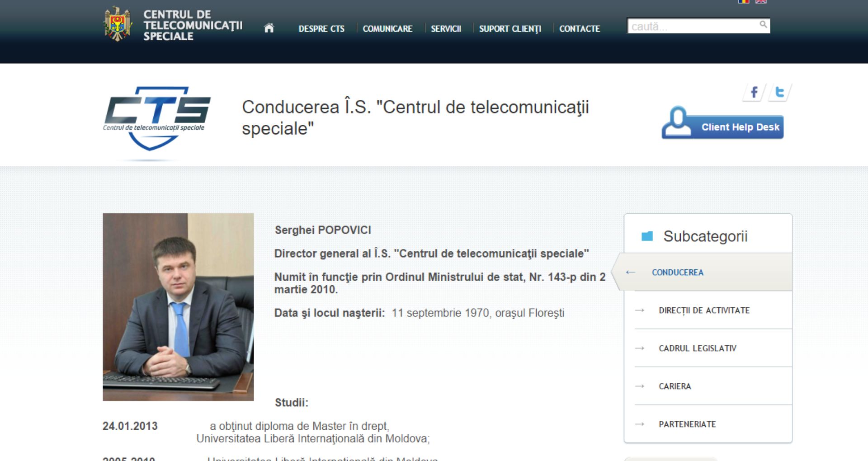
Task: Click the Moldova coat of arms logo
Action: (x=118, y=24)
